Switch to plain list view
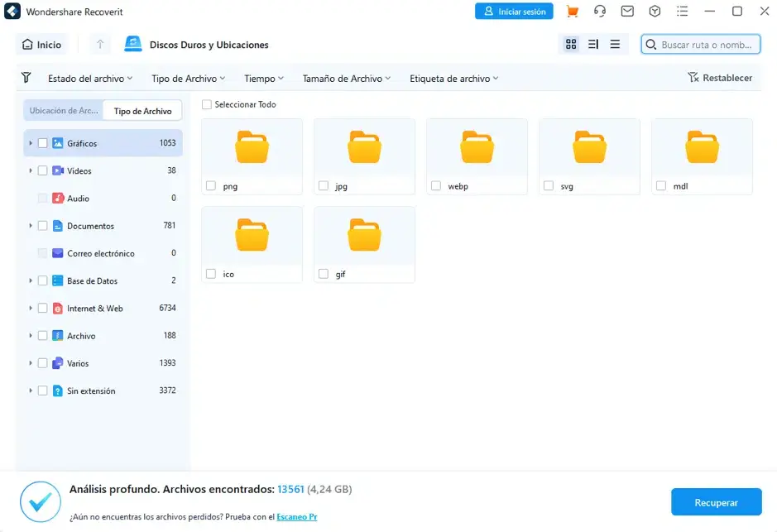 point(615,45)
